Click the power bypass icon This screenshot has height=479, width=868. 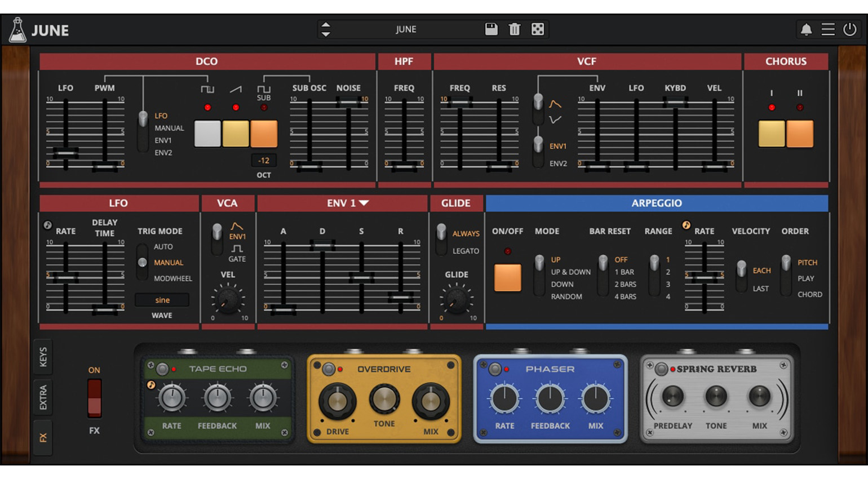pos(849,29)
